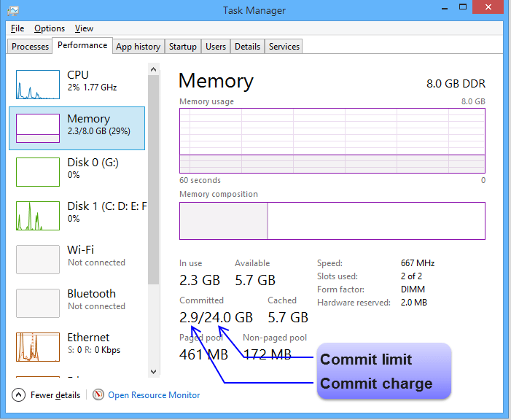Image resolution: width=511 pixels, height=420 pixels.
Task: Switch to the Users tab
Action: pyautogui.click(x=216, y=47)
